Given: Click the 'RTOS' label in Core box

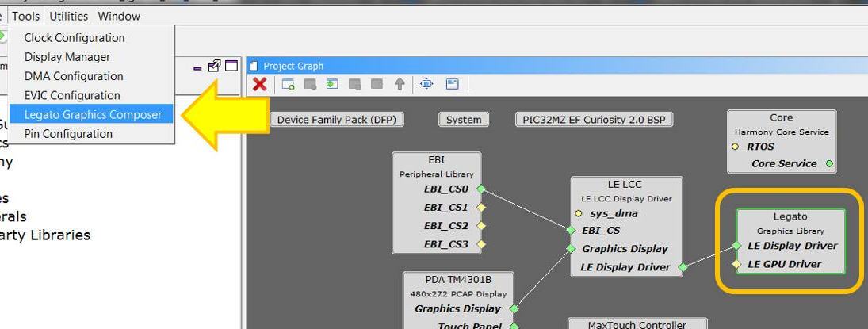Looking at the screenshot, I should (760, 147).
